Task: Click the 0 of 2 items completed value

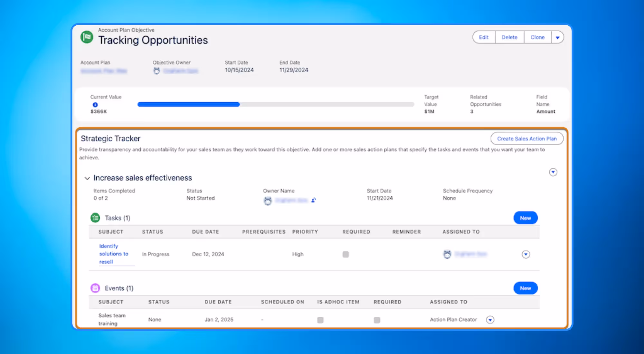Action: 100,198
